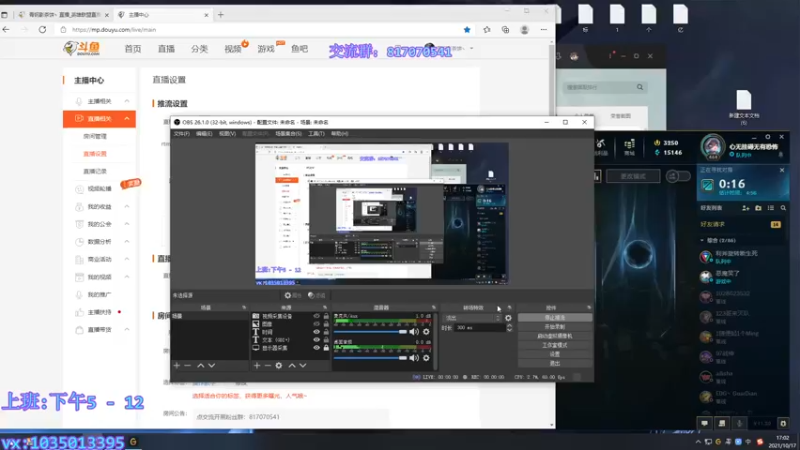800x450 pixels.
Task: Click the start recording button in OBS
Action: 555,327
